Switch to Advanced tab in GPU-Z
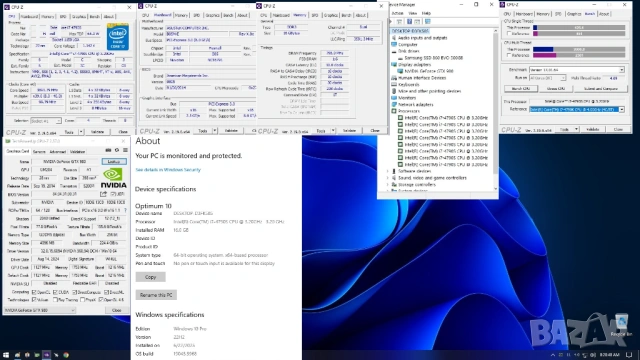 (58, 151)
